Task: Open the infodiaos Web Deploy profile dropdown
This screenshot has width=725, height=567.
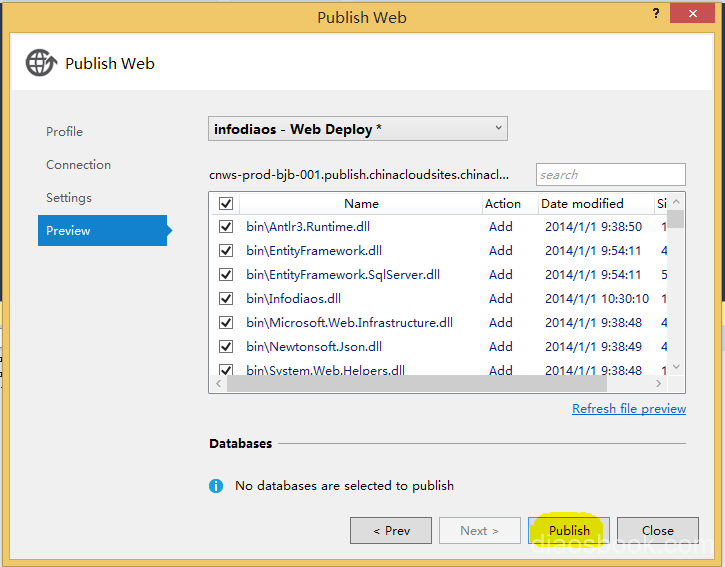Action: [x=358, y=129]
